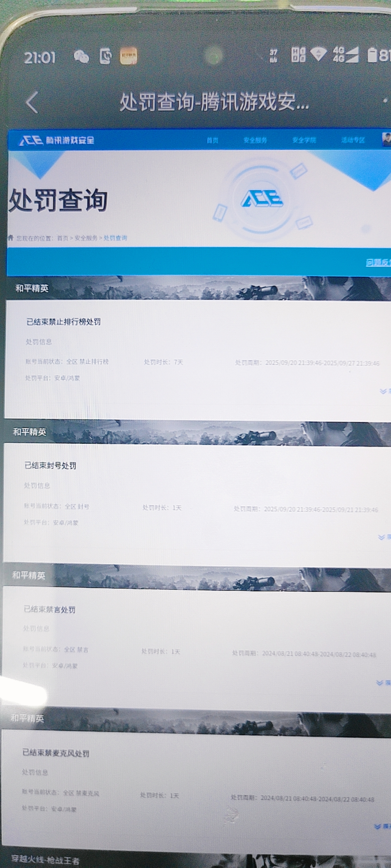This screenshot has height=868, width=391.
Task: Tap the orange app notification icon
Action: [129, 56]
